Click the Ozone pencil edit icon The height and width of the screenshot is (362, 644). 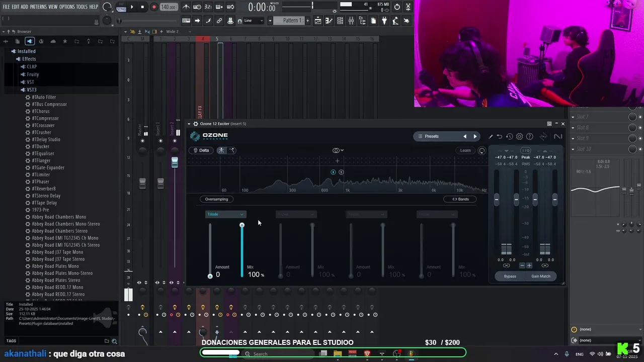coord(491,136)
